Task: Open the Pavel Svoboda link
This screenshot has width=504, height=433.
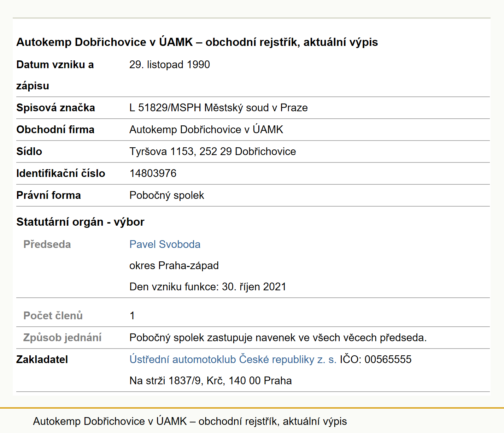Action: click(165, 244)
